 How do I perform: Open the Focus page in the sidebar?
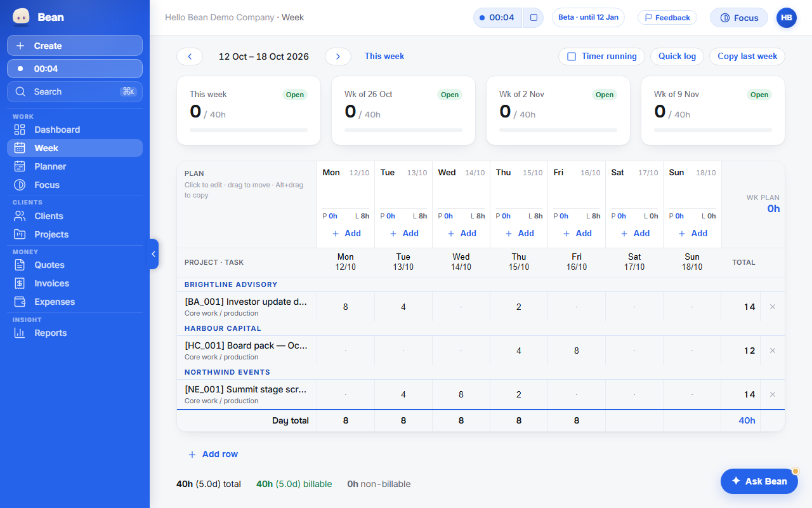point(75,185)
